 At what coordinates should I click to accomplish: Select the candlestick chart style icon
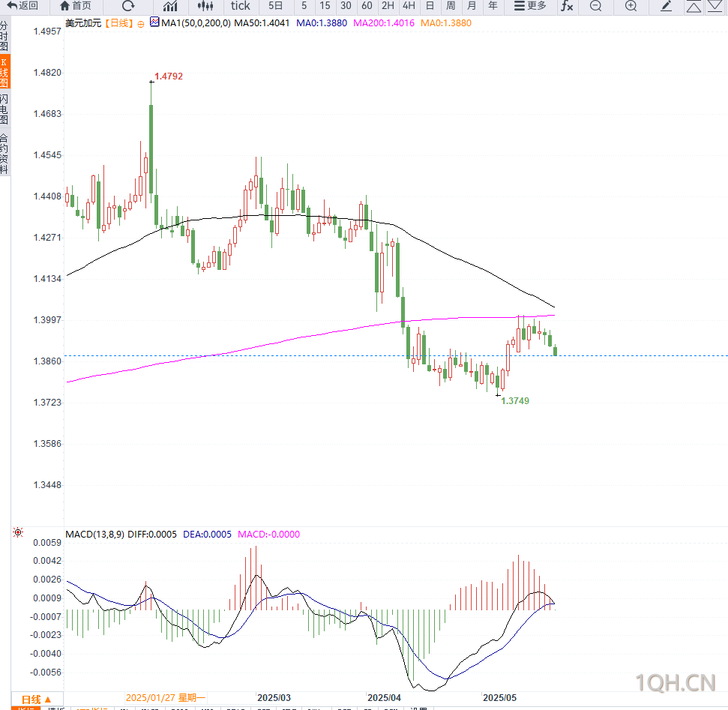205,5
